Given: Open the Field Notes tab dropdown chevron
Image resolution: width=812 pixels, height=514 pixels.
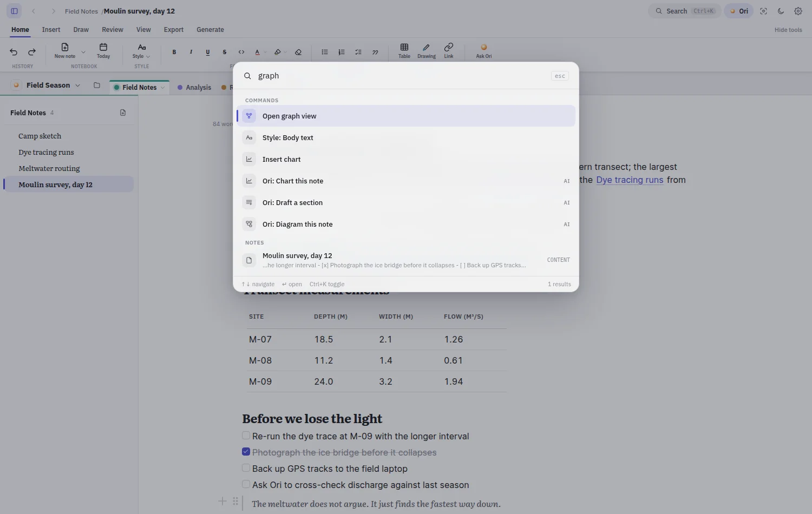Looking at the screenshot, I should 163,87.
